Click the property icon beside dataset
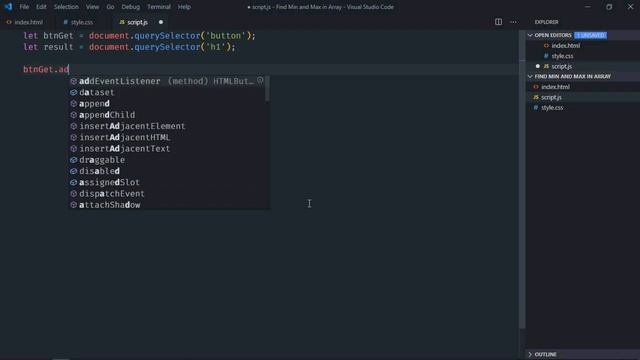This screenshot has height=360, width=640. (73, 93)
